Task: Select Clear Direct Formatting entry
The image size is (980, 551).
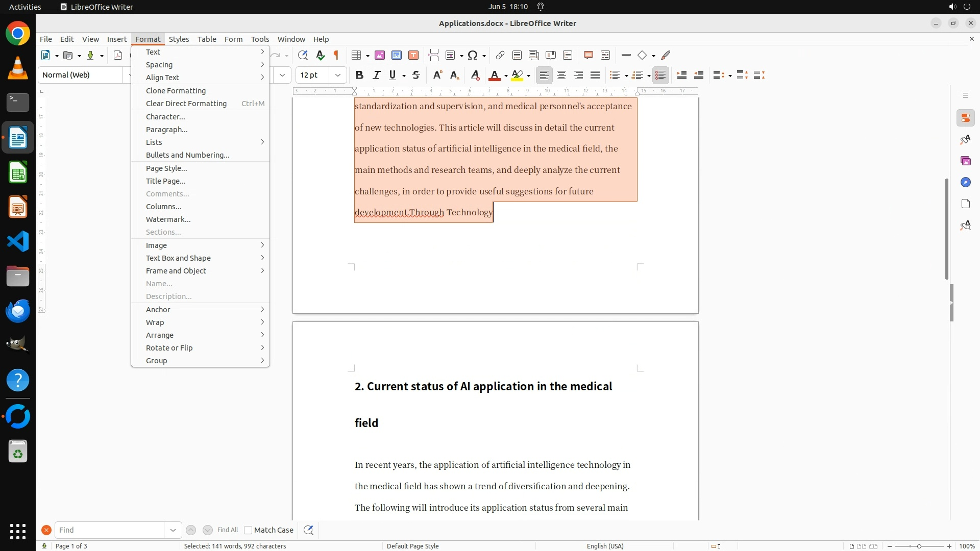Action: [x=186, y=104]
